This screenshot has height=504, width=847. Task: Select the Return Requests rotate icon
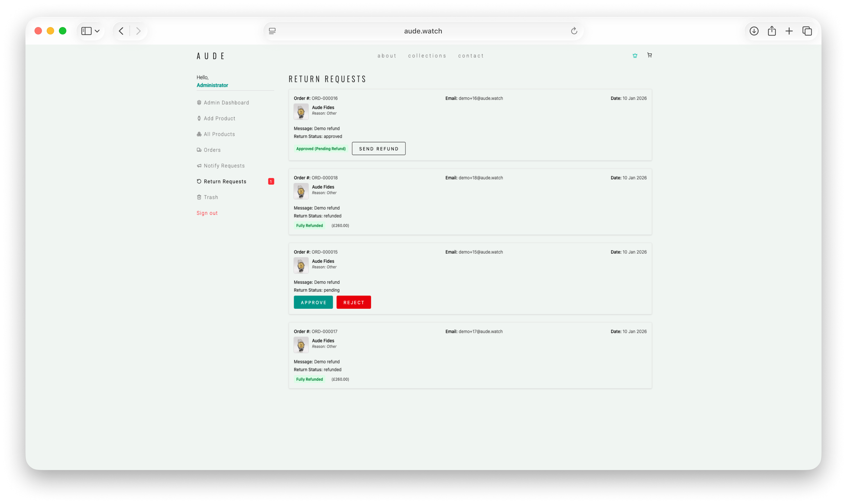(x=199, y=181)
